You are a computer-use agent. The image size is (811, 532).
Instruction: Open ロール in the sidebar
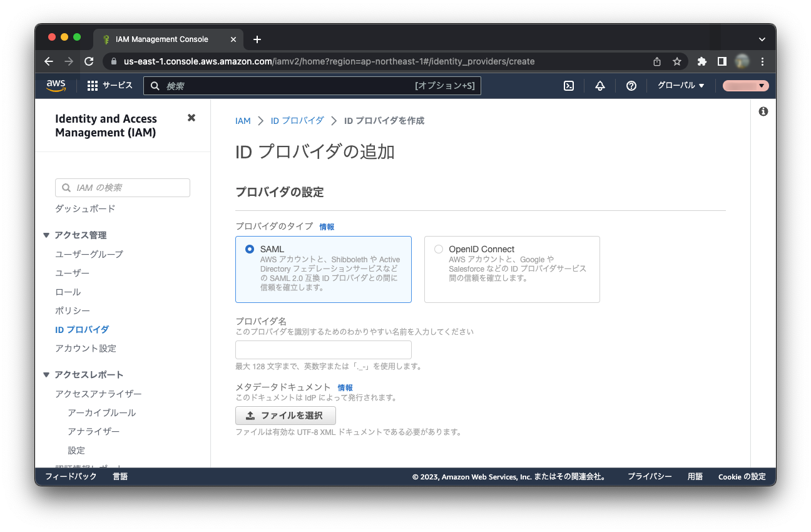pyautogui.click(x=68, y=292)
